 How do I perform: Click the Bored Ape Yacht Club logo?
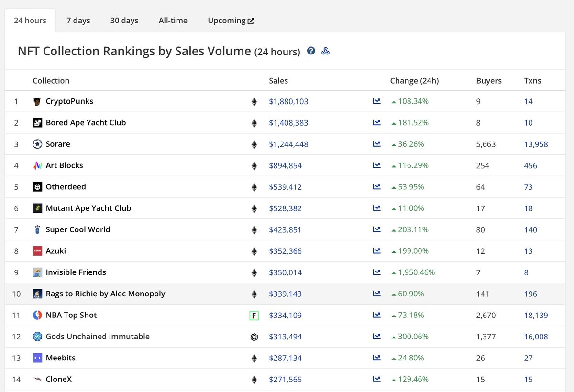pos(38,123)
